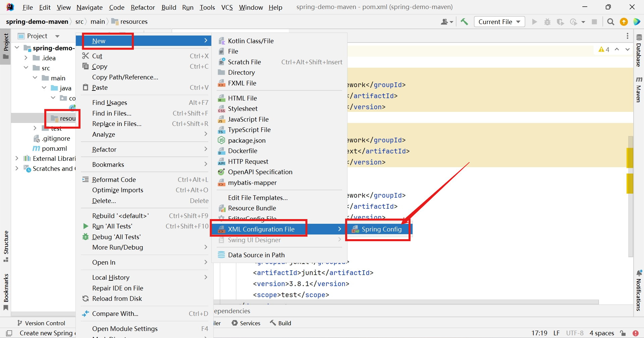Select pom.xml in the project tree
This screenshot has height=338, width=644.
pos(50,148)
